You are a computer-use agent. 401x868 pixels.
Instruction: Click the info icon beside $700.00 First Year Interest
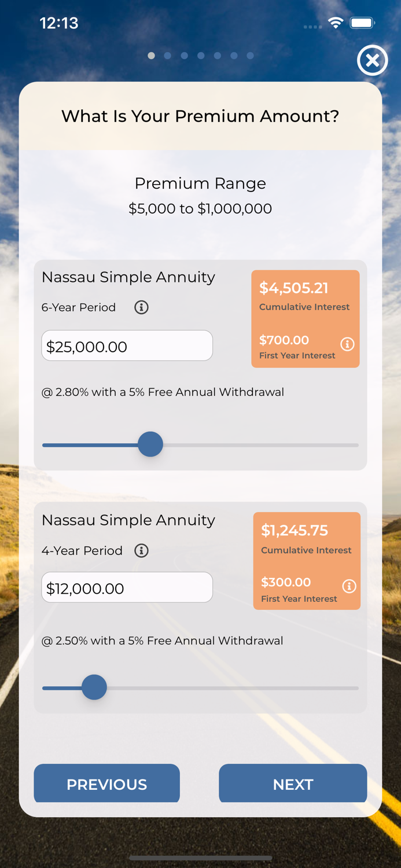[x=347, y=344]
